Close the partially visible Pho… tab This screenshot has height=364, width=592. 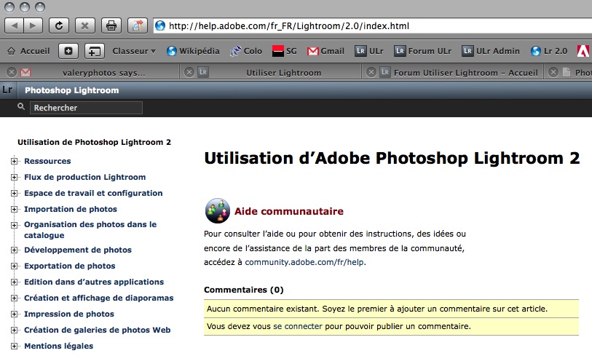553,72
